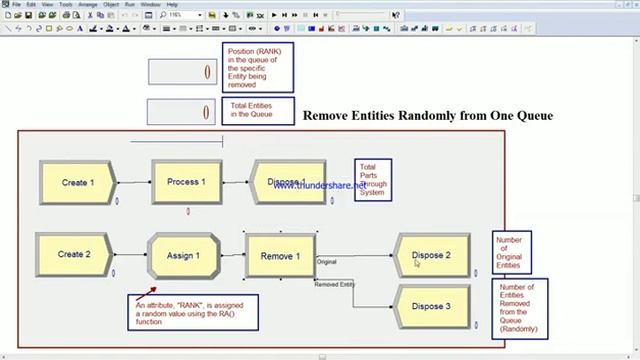
Task: Open the File menu
Action: 16,4
